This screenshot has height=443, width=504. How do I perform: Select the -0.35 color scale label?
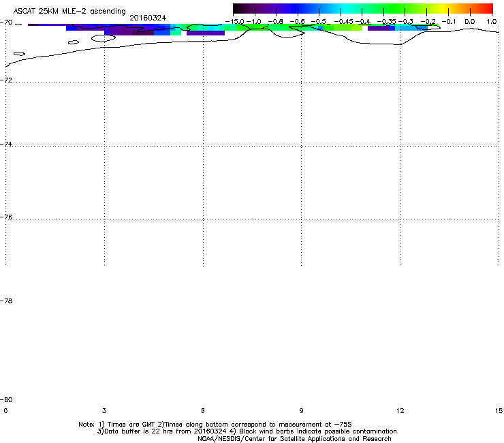387,22
